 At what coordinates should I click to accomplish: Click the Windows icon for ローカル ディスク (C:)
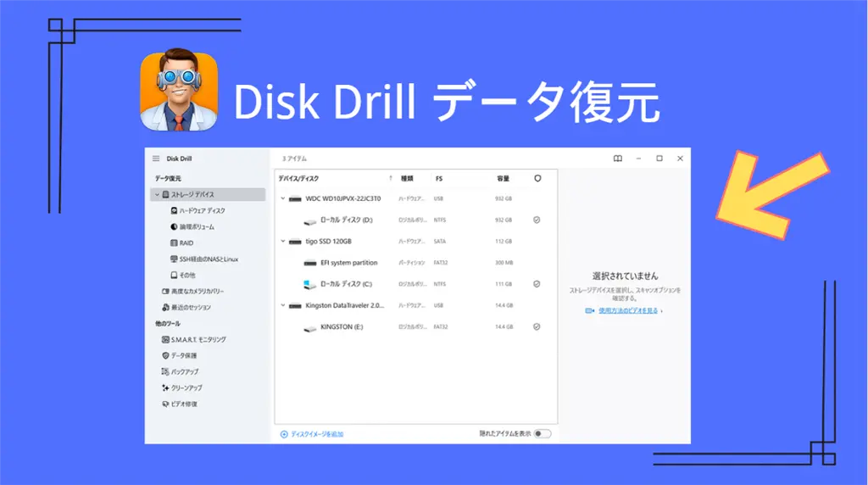pyautogui.click(x=310, y=284)
